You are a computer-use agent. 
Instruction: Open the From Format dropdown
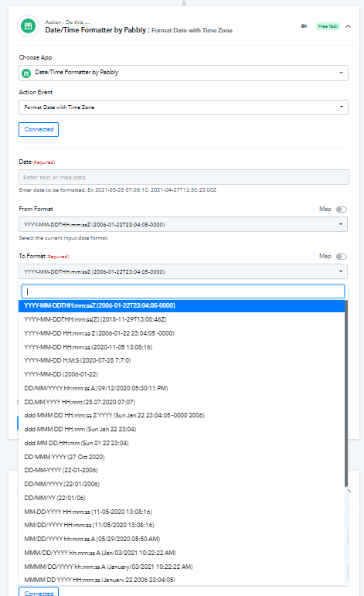click(x=183, y=224)
